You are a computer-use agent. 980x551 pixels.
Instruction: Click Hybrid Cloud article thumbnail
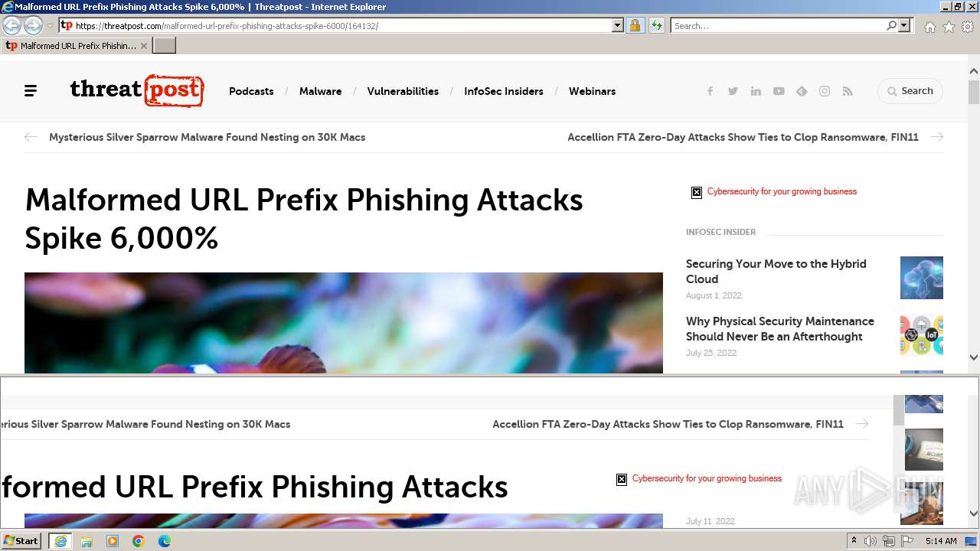tap(922, 278)
